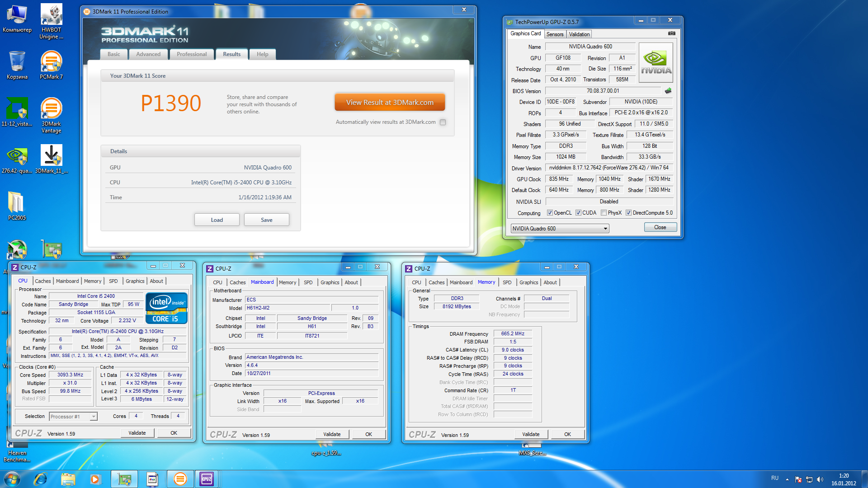868x488 pixels.
Task: Open the Sensors tab in GPU-Z
Action: [555, 34]
